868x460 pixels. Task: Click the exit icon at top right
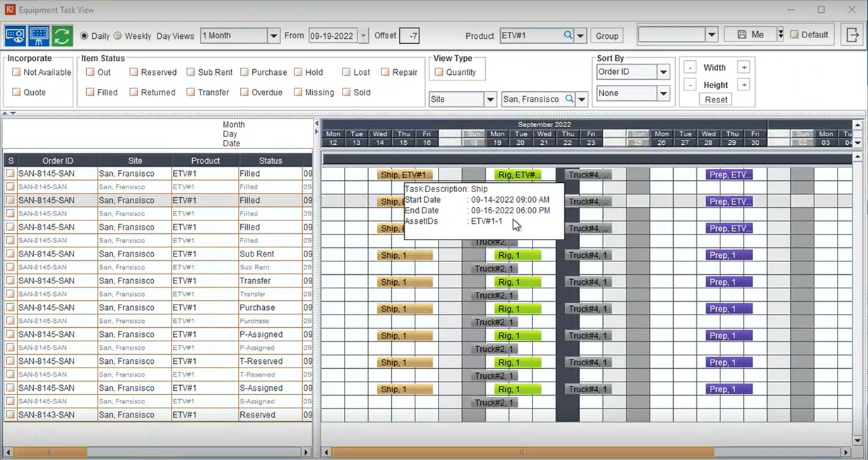[x=852, y=35]
